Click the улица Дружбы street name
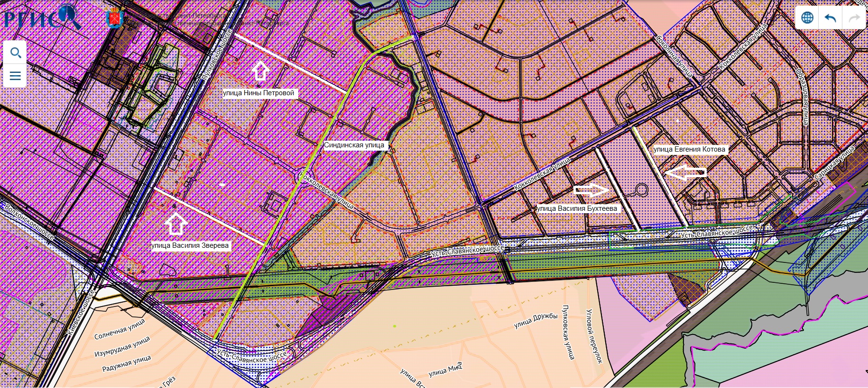 pyautogui.click(x=536, y=321)
